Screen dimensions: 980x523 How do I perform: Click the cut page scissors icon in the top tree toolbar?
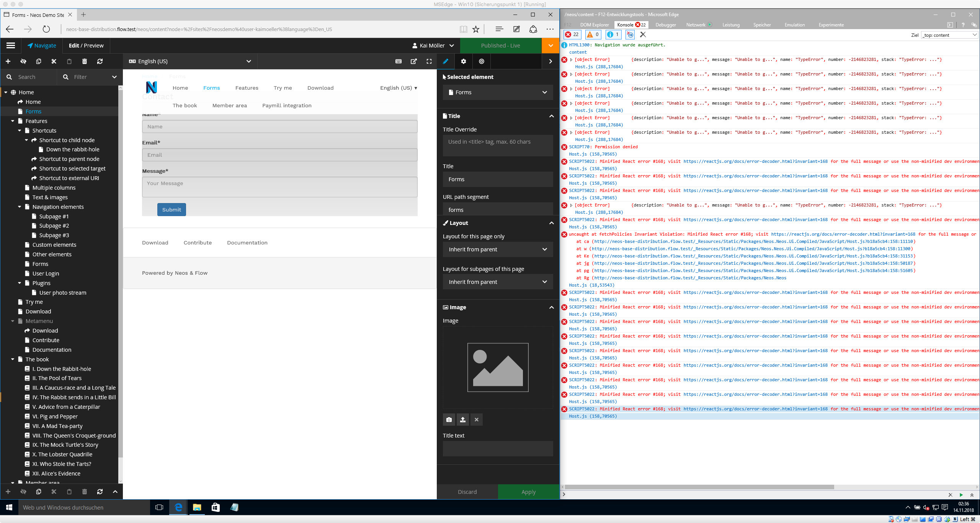pos(54,61)
